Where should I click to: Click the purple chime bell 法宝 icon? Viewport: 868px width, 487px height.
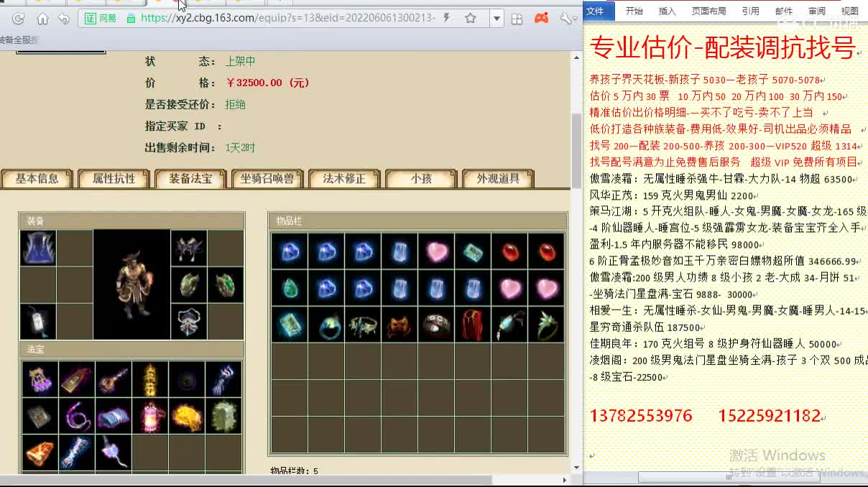click(x=40, y=379)
